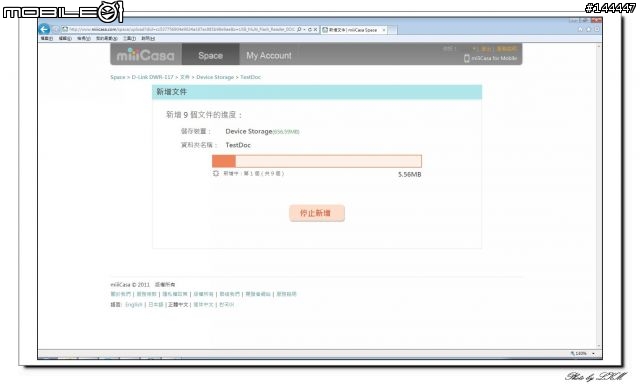Open the favorites star icon
Screen dimensions: 640x388
pyautogui.click(x=589, y=29)
